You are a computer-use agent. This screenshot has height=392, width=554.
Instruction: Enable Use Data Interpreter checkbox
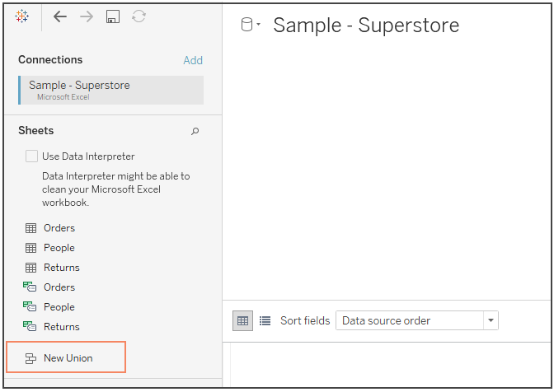pyautogui.click(x=31, y=156)
